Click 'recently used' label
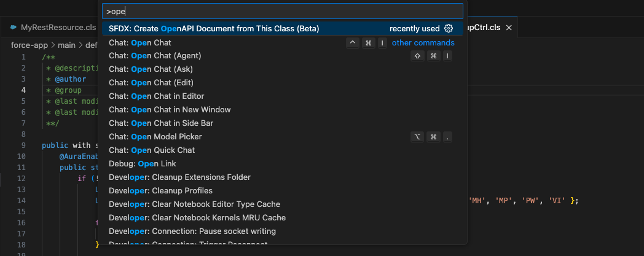644x256 pixels. point(414,29)
